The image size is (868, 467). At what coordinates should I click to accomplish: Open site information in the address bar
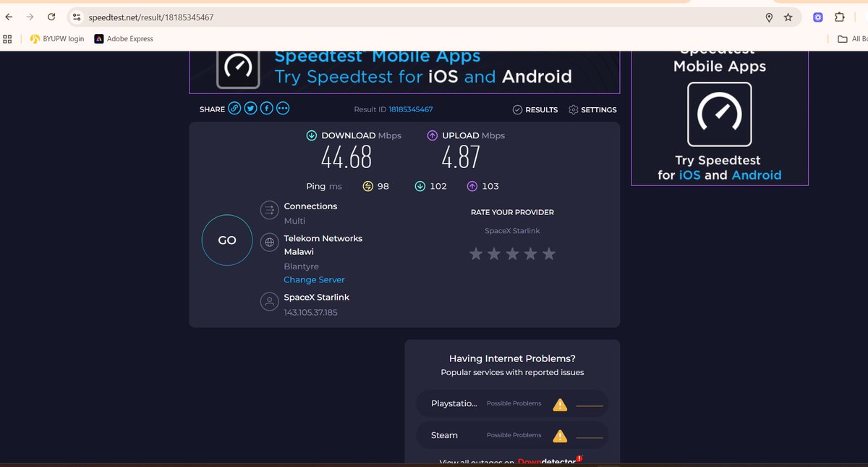click(77, 17)
